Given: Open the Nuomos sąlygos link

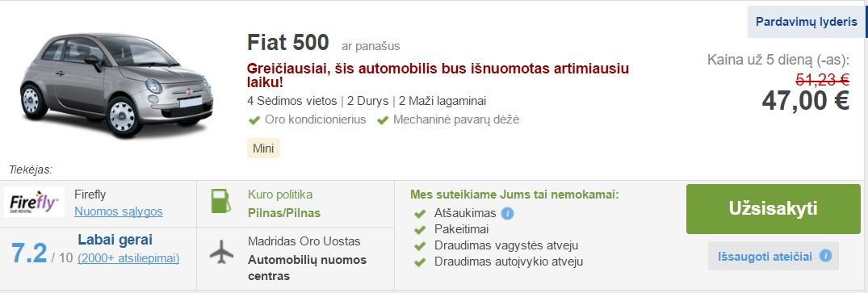Looking at the screenshot, I should click(x=119, y=211).
